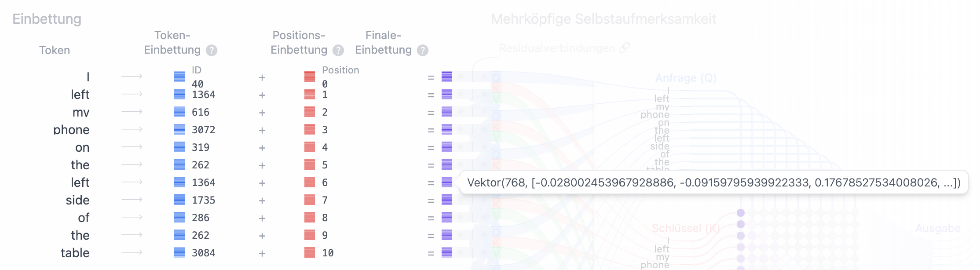Click token ID 616 embedding block

179,112
